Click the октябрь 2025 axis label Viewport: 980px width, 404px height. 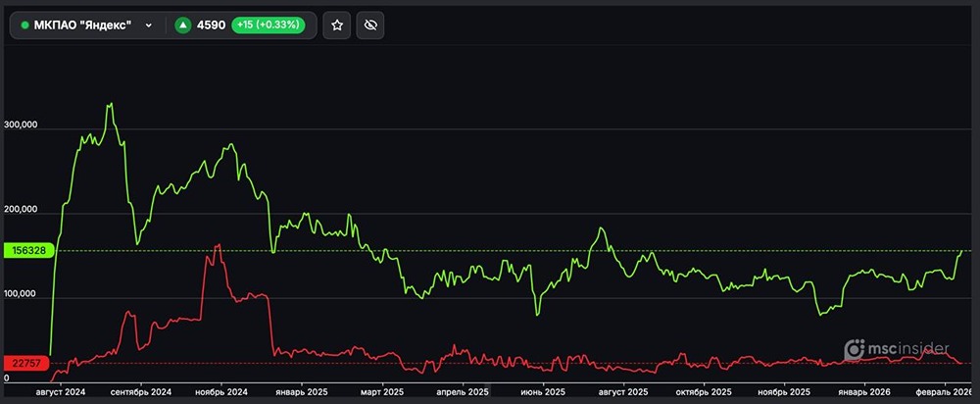(x=704, y=391)
